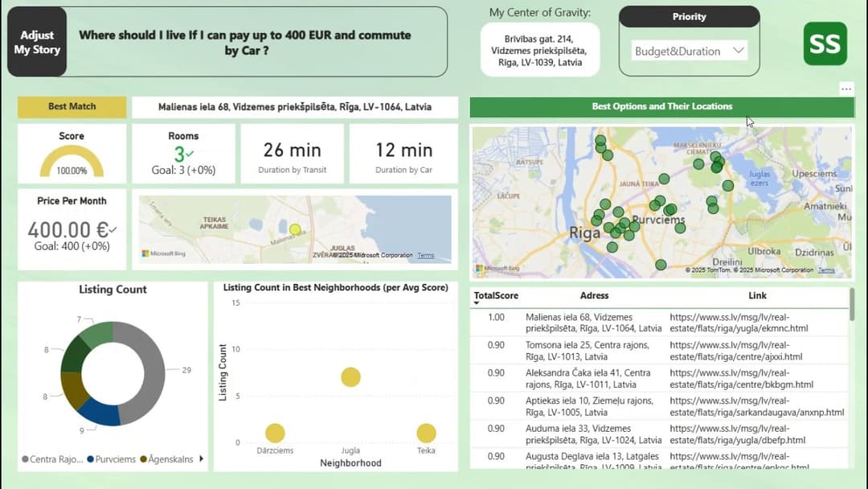Open Terms link on the Best Options map
The image size is (868, 489).
coord(826,270)
